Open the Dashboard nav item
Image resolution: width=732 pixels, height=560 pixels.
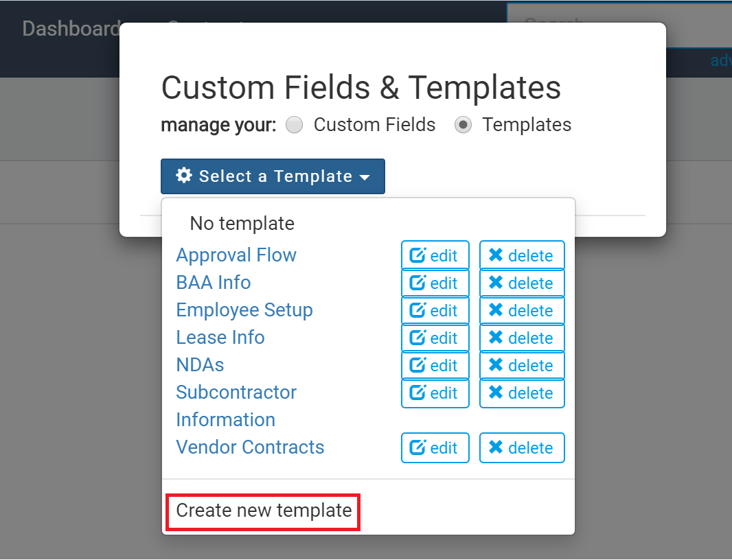point(71,29)
